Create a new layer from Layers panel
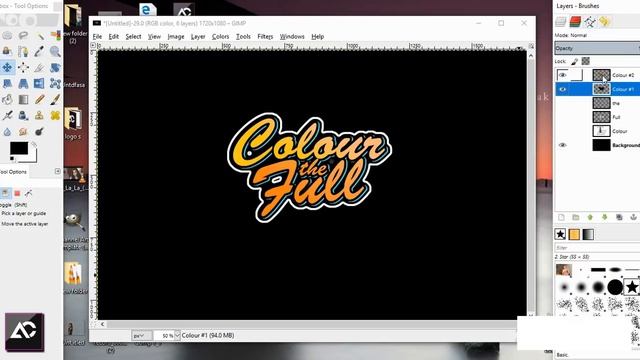Image resolution: width=640 pixels, height=360 pixels. (x=561, y=217)
